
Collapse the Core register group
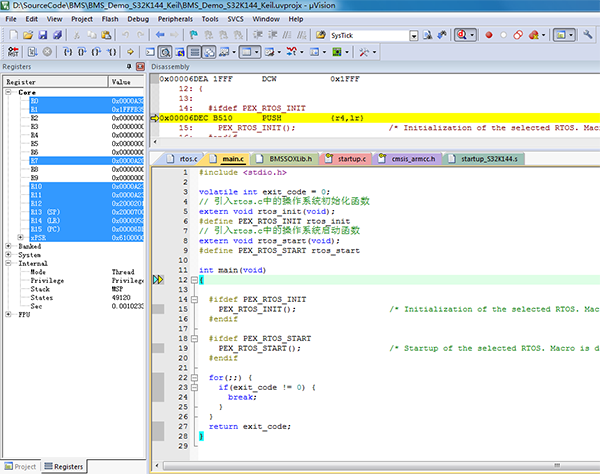[10, 92]
